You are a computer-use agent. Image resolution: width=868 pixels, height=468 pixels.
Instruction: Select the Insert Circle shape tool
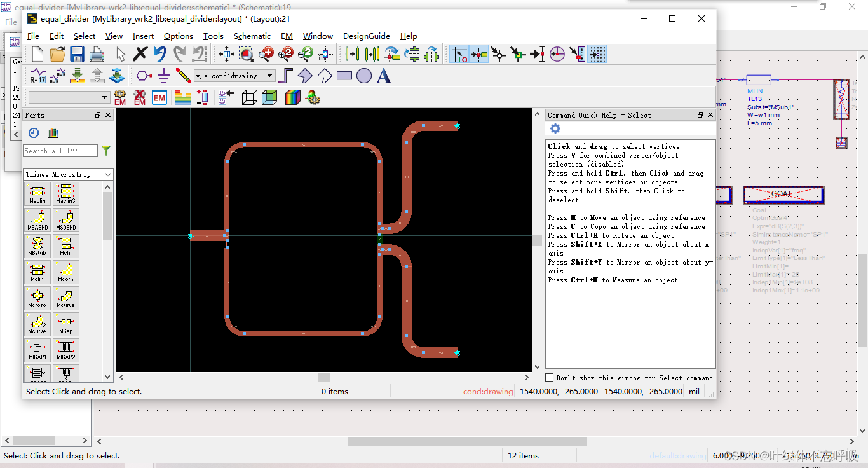364,76
